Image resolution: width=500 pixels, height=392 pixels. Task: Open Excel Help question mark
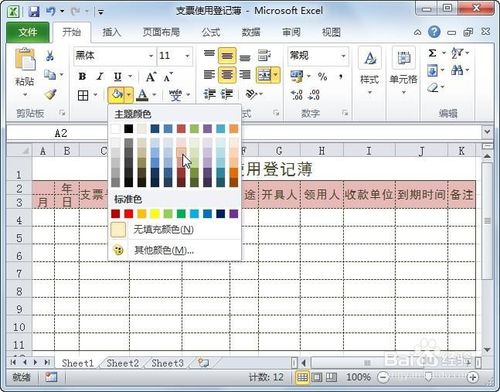[x=434, y=32]
